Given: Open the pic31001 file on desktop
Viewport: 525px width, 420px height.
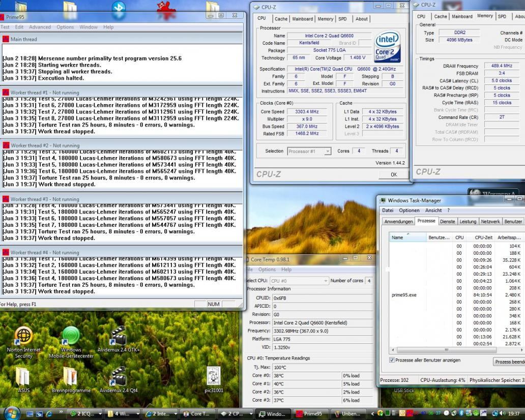Looking at the screenshot, I should pyautogui.click(x=214, y=380).
